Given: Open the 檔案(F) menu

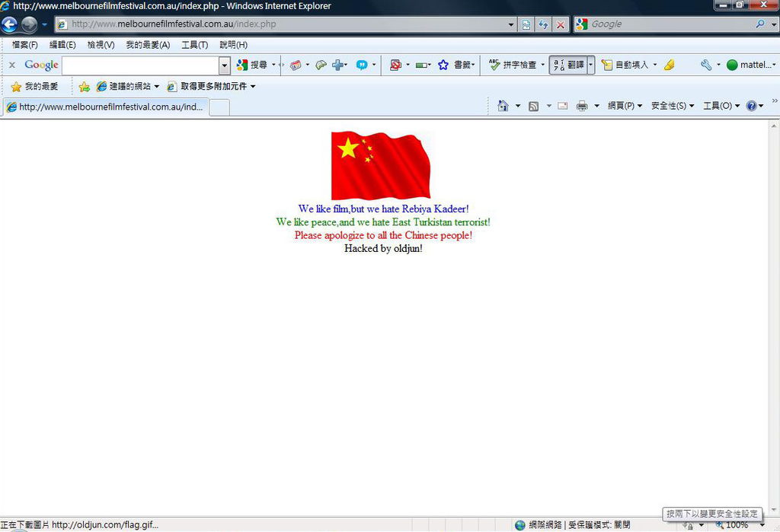Looking at the screenshot, I should point(25,45).
